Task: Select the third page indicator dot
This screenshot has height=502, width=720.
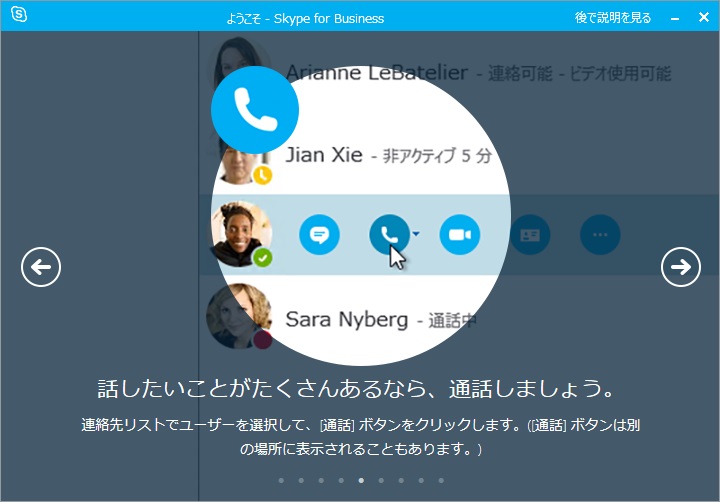Action: (x=321, y=480)
